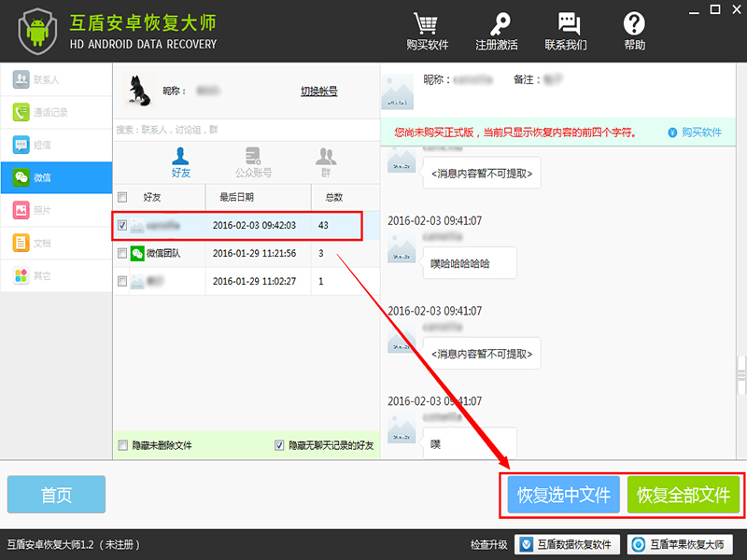The width and height of the screenshot is (747, 560).
Task: Select the date 2016-02-03 09:42:03 cell
Action: [x=254, y=225]
